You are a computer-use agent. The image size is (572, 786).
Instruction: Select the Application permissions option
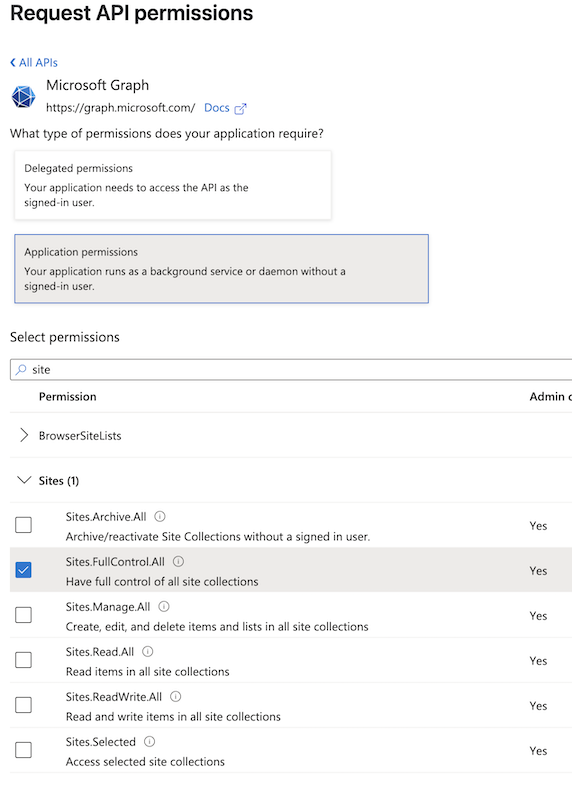coord(222,269)
